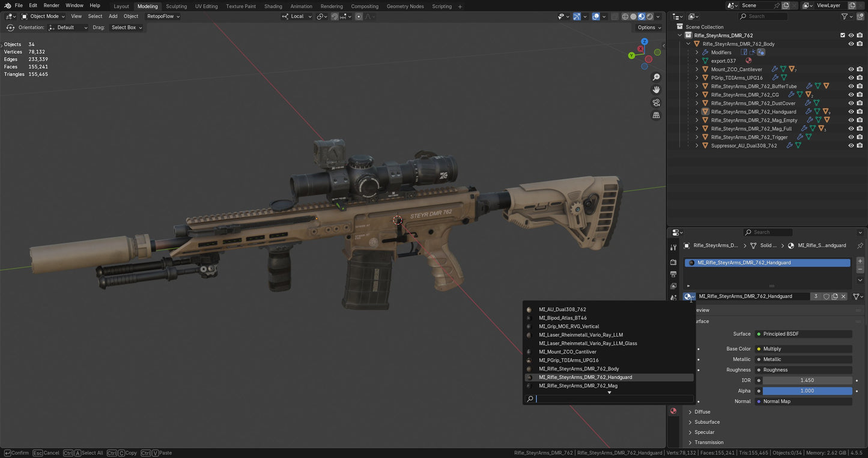The image size is (868, 458).
Task: Select MI_Mount_ZCO_Cantilever from the material list
Action: (568, 352)
